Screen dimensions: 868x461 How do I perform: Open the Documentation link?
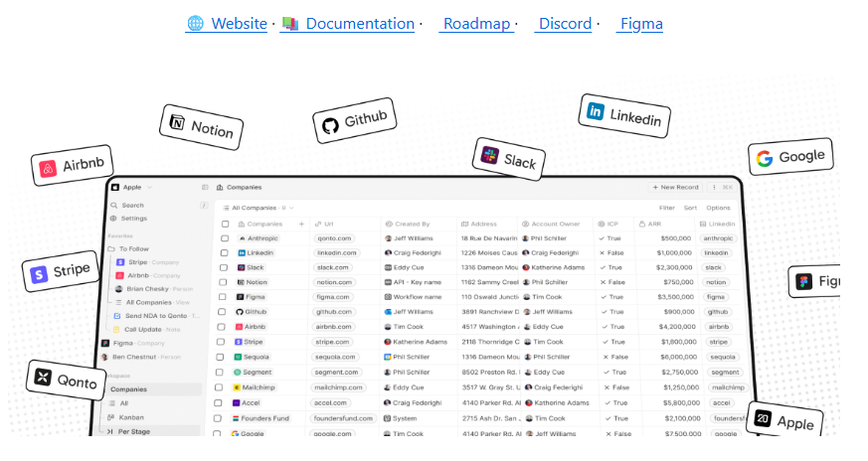pyautogui.click(x=347, y=24)
